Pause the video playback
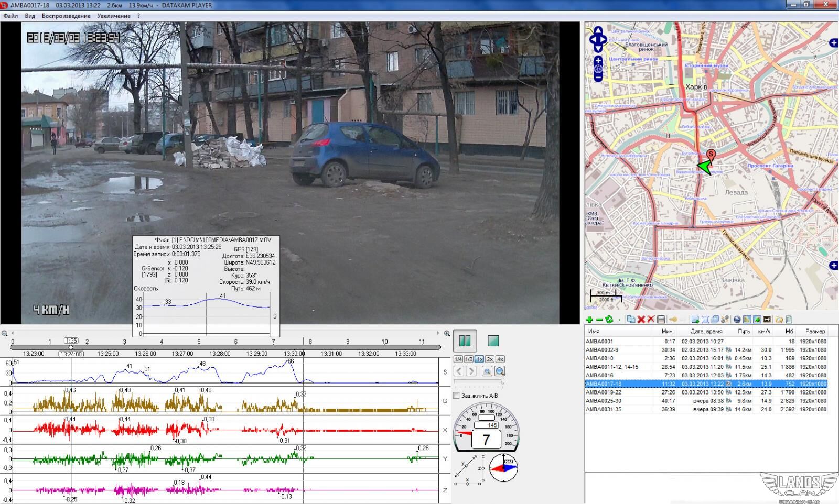 coord(465,341)
